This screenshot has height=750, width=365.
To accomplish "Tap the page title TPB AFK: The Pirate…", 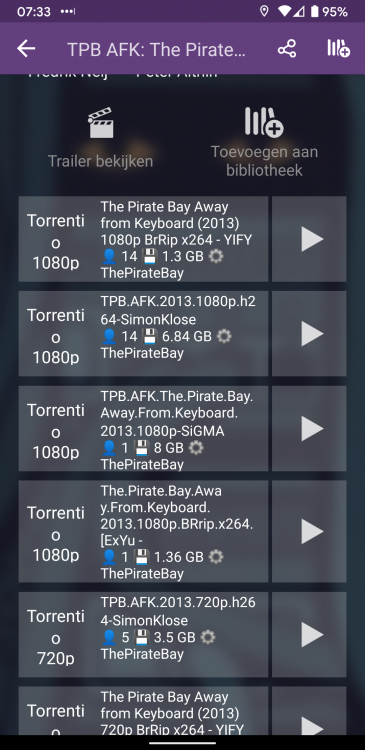I will coord(156,49).
